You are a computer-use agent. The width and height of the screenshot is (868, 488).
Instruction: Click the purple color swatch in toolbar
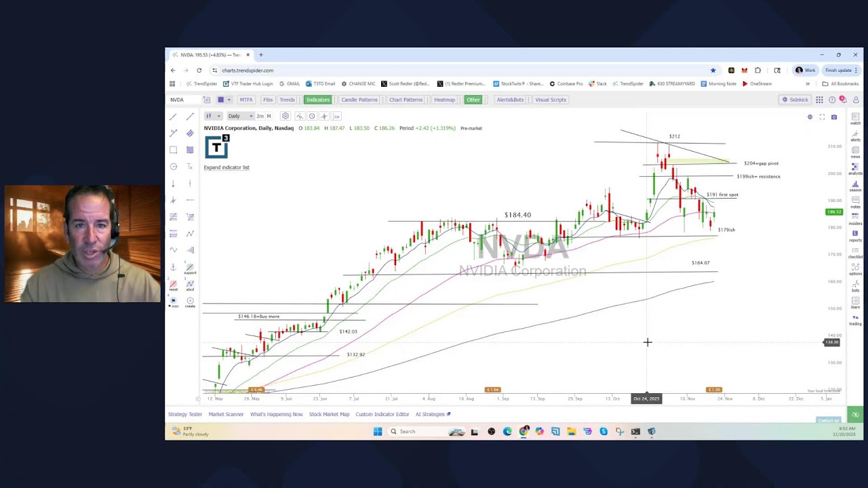tap(220, 100)
